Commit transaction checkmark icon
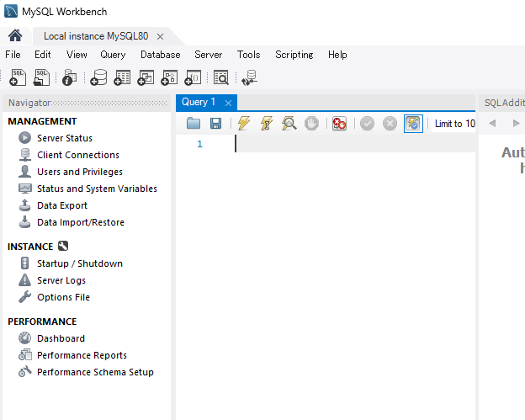This screenshot has height=420, width=525. tap(368, 124)
